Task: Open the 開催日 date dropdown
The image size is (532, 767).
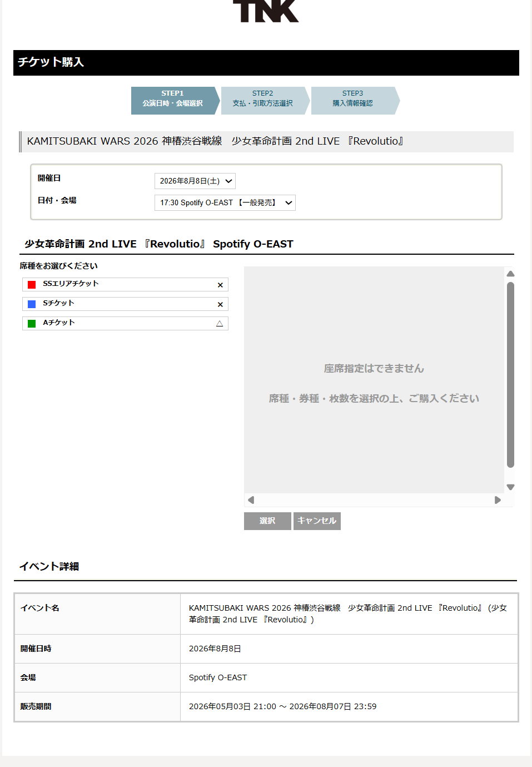Action: [x=195, y=181]
